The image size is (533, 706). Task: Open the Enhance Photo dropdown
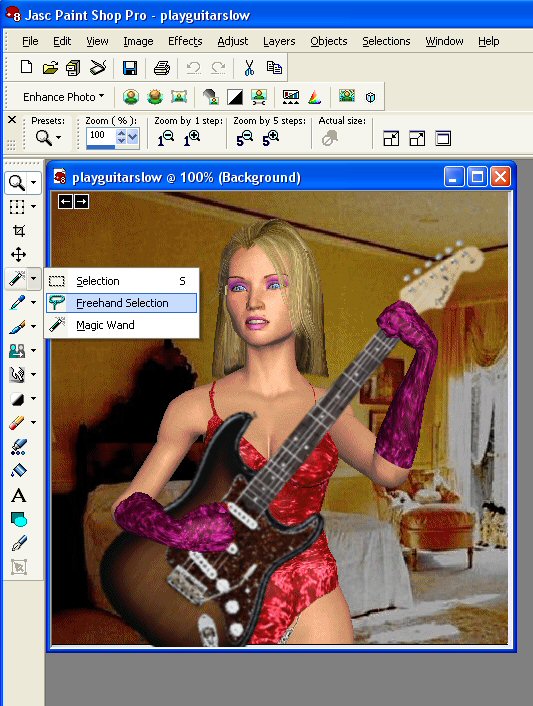(x=63, y=97)
